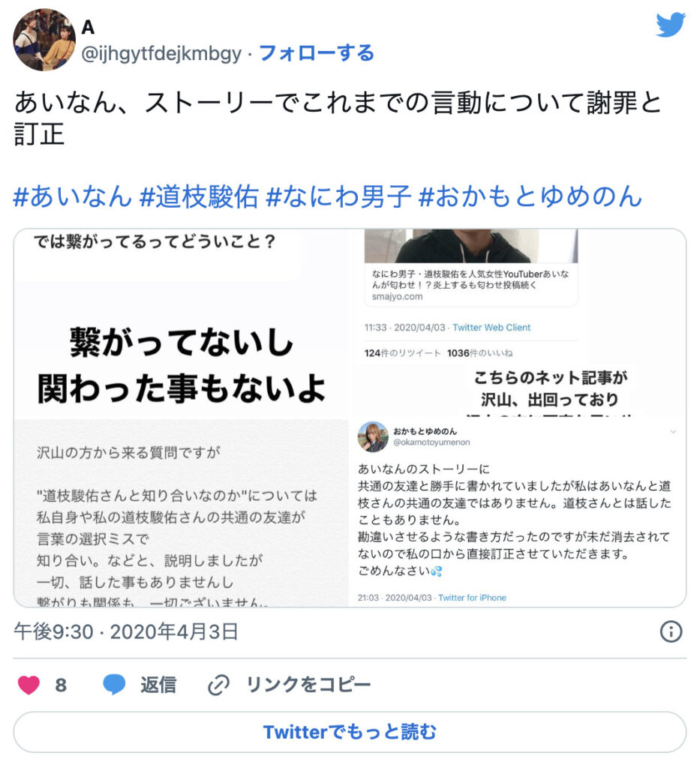Screen dimensions: 700x768
Task: Expand the chevron on the embedded おかもとゆめのん tweet
Action: tap(673, 431)
